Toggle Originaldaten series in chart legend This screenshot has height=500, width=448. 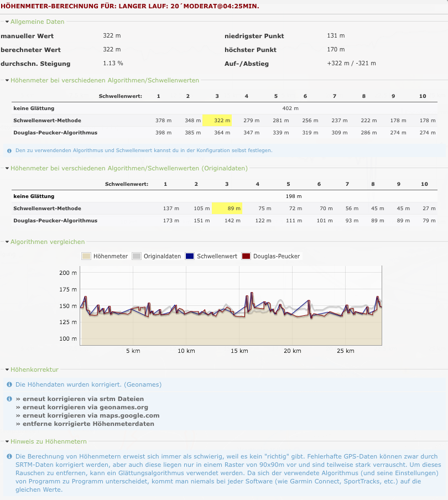click(157, 256)
